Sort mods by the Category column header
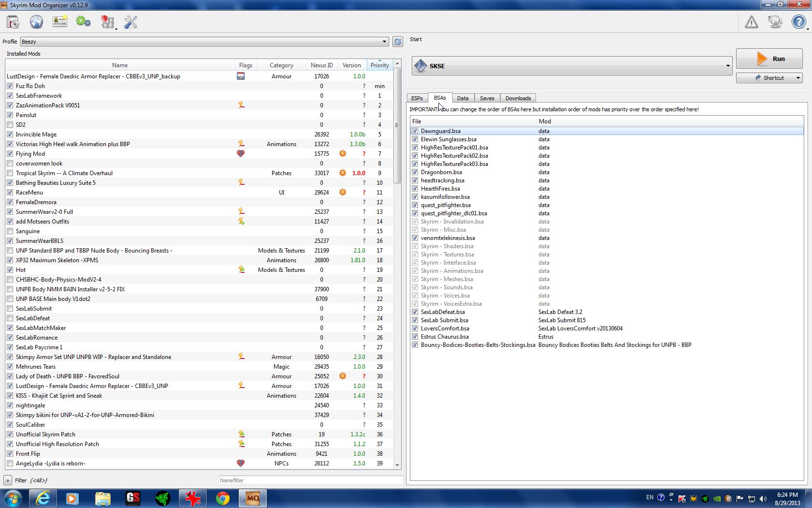 pos(281,65)
